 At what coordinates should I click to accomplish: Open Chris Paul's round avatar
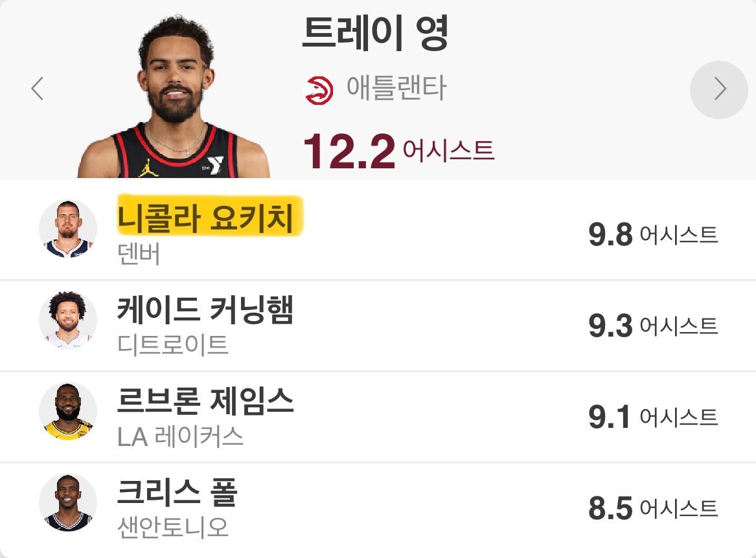coord(68,502)
